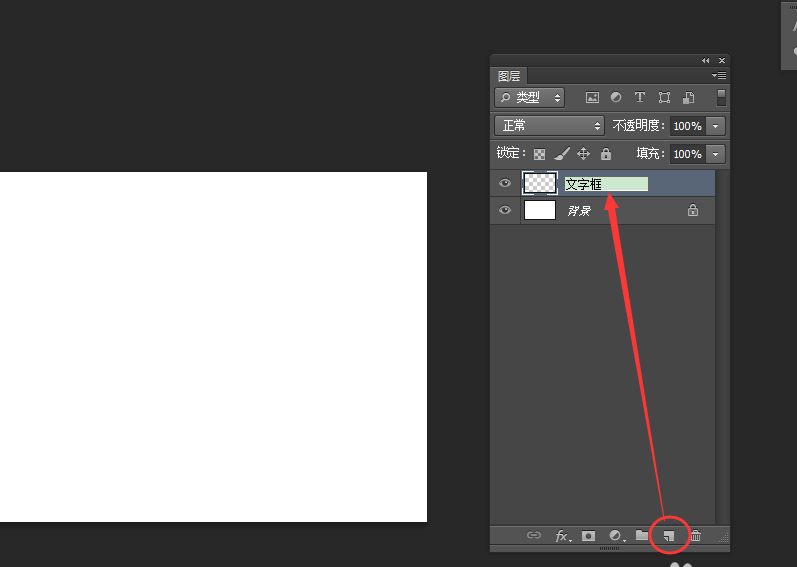Screen dimensions: 797x567
Task: Open the fx layer style menu
Action: 563,536
